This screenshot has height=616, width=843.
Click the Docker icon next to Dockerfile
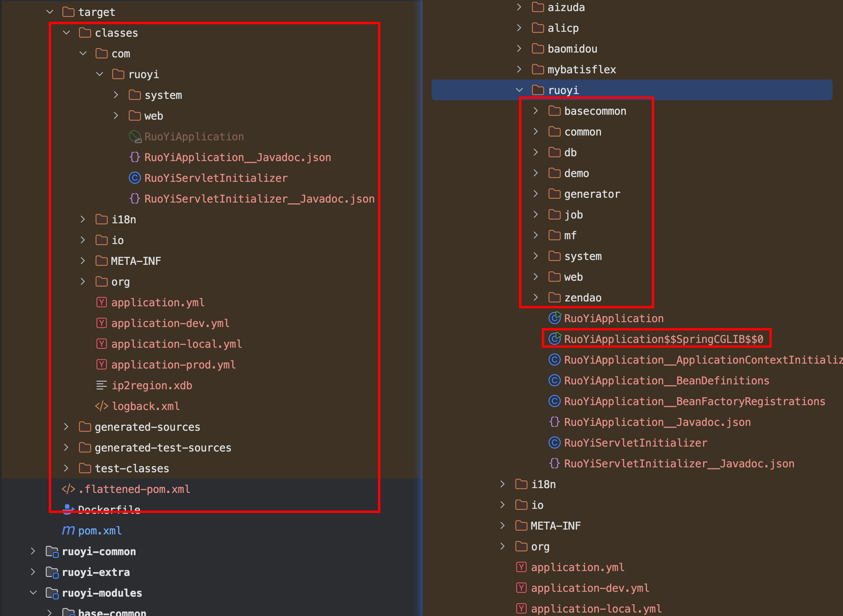[x=68, y=509]
